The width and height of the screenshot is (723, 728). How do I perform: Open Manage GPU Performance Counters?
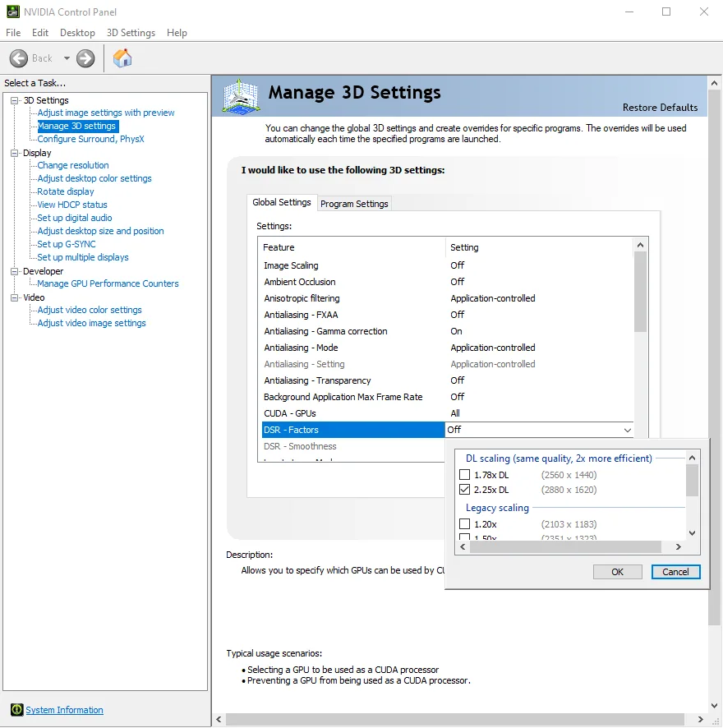click(x=108, y=283)
